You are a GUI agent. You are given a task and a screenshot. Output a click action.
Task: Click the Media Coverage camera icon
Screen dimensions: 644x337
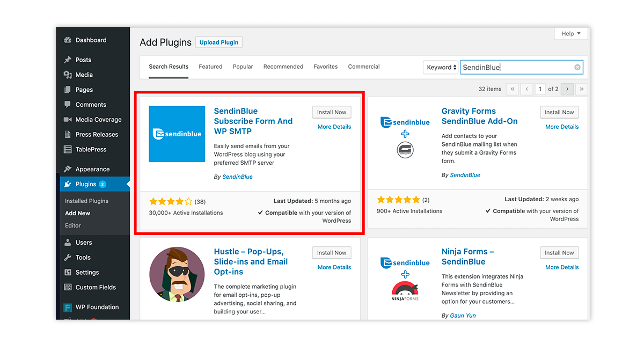[x=68, y=120]
